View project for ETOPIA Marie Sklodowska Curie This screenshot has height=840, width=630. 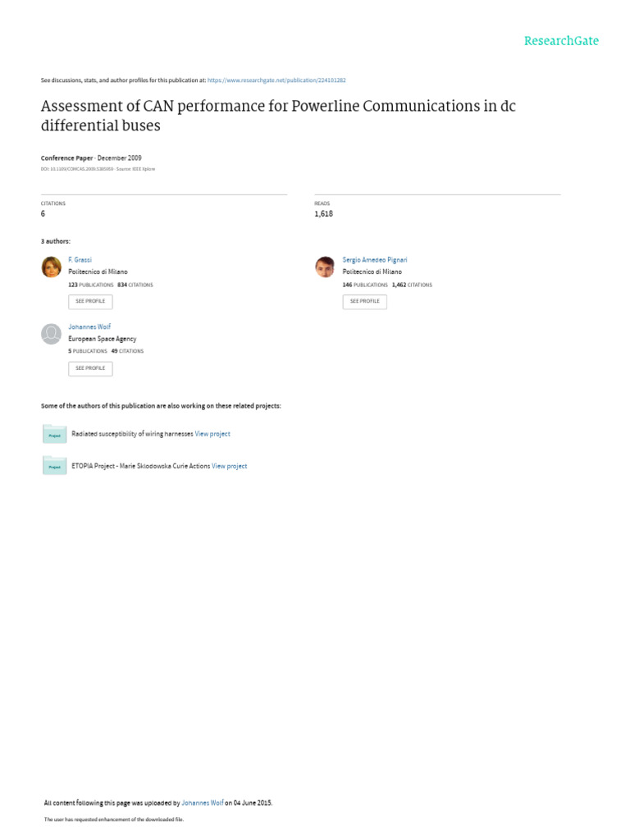click(x=229, y=466)
